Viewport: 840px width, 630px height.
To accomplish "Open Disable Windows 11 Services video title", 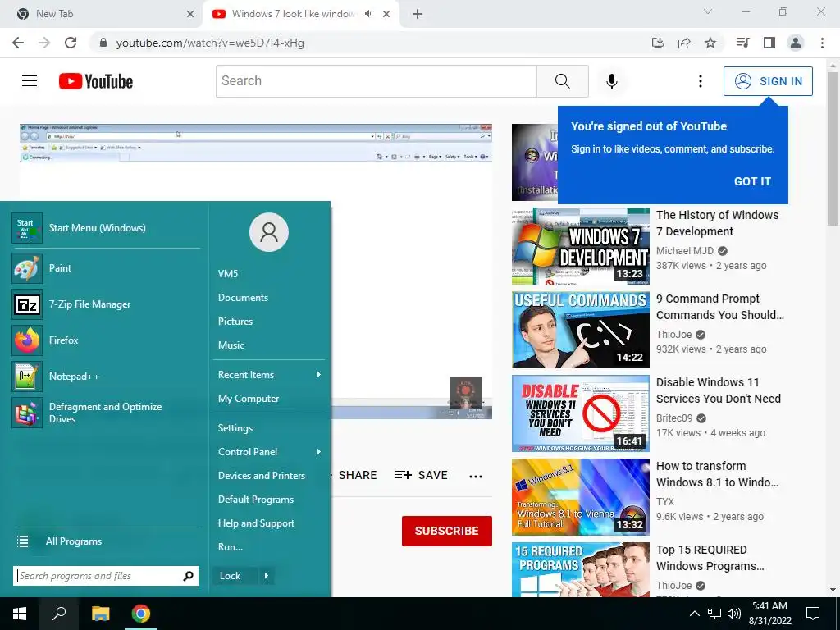I will coord(719,390).
